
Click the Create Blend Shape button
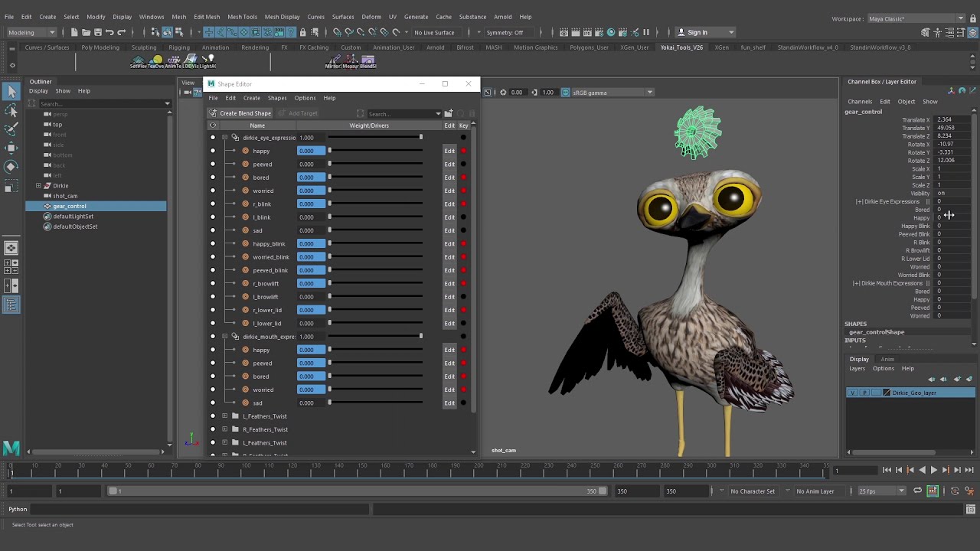(240, 113)
